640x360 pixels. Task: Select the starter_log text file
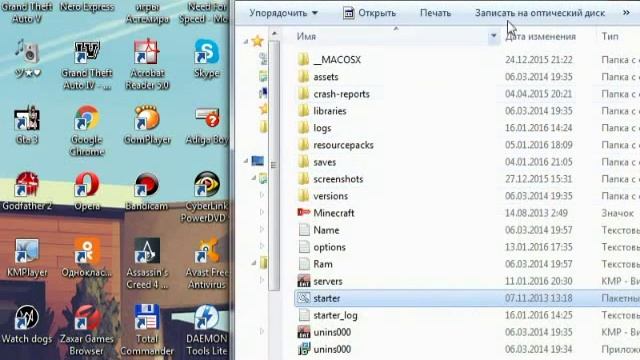click(x=328, y=315)
